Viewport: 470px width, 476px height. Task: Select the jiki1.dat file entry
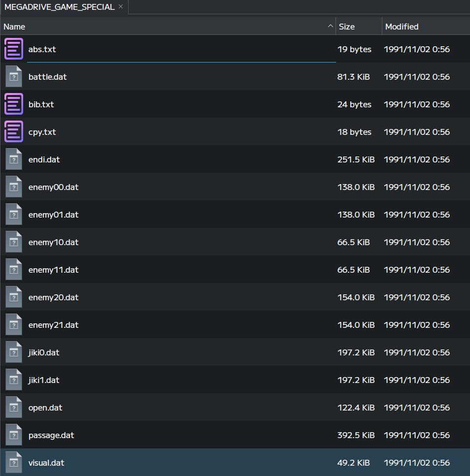[x=235, y=380]
